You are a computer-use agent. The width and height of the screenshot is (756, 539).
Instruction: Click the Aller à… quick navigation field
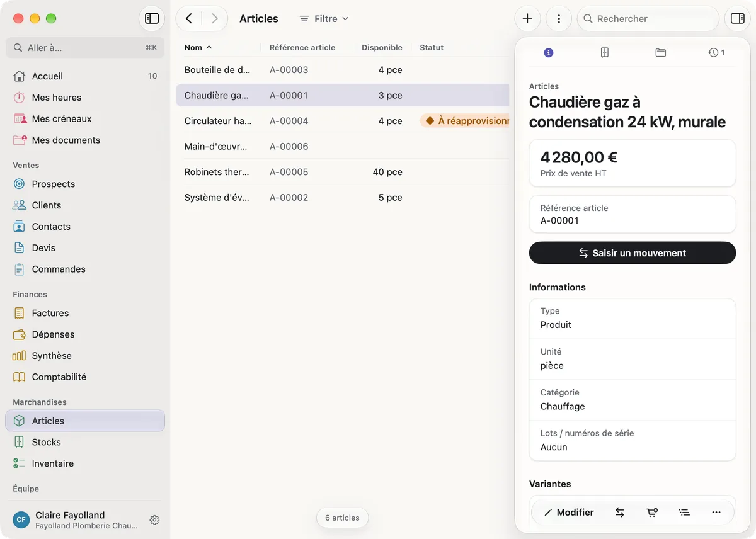tap(85, 48)
